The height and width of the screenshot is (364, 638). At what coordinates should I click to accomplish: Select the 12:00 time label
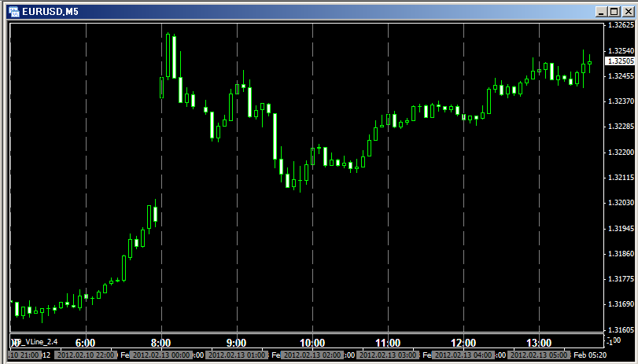coord(463,343)
